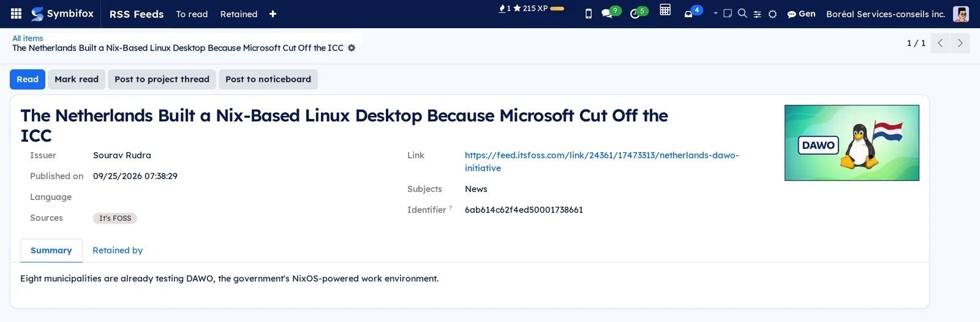980x322 pixels.
Task: Click the blue Read button
Action: [28, 79]
